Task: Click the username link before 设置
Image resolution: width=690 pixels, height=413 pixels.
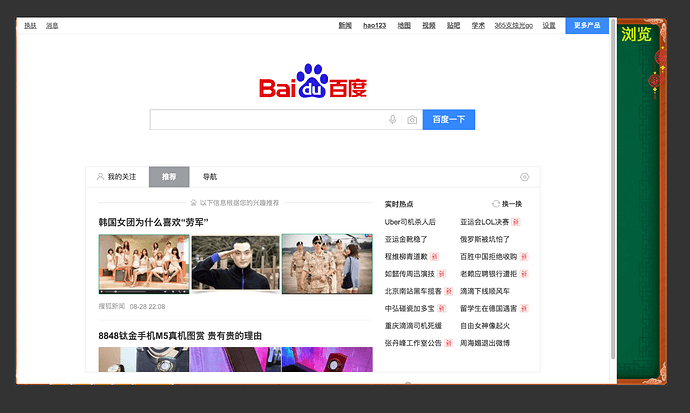Action: (x=514, y=26)
